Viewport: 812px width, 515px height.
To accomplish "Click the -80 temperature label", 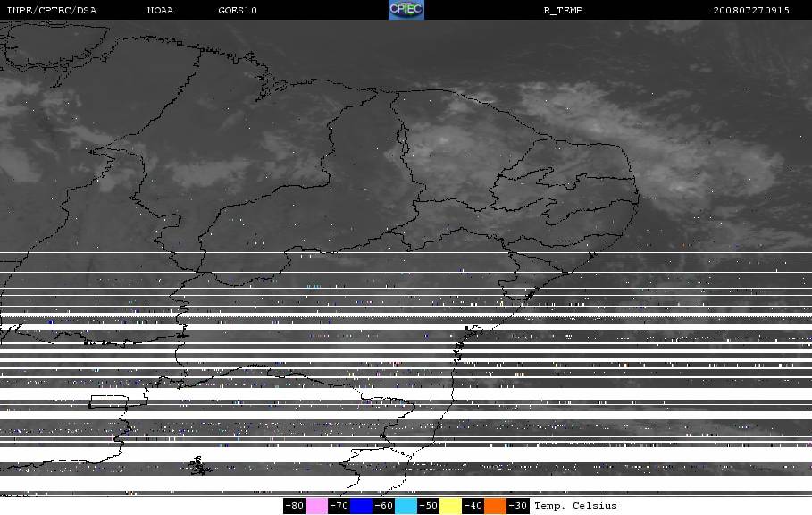I will pos(294,506).
